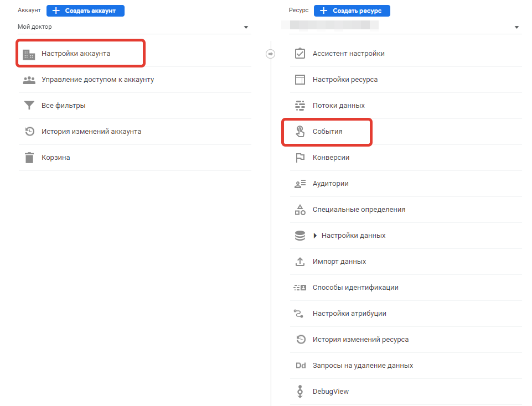
Task: Click the hand-tap icon for События
Action: 300,132
